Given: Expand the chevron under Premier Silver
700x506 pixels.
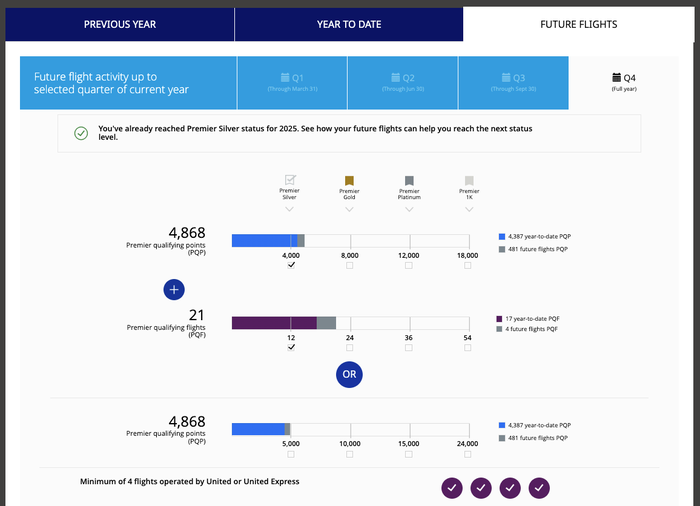Looking at the screenshot, I should coord(289,209).
